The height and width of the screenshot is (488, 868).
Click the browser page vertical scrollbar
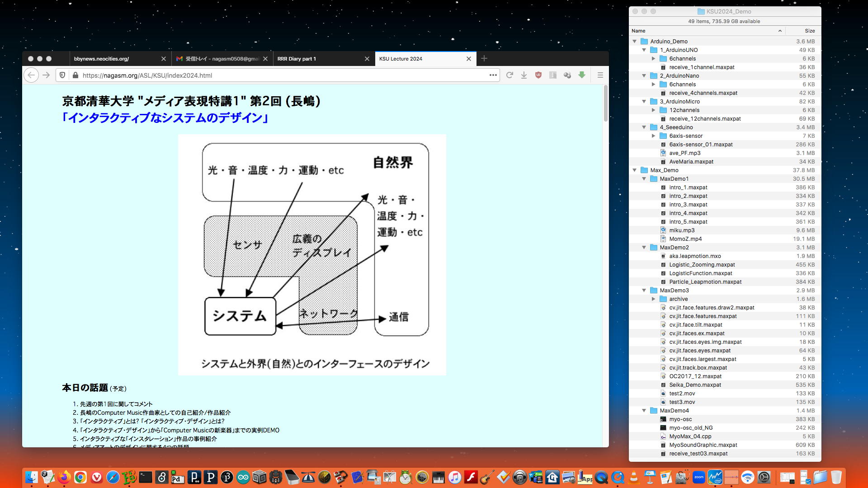(x=606, y=104)
